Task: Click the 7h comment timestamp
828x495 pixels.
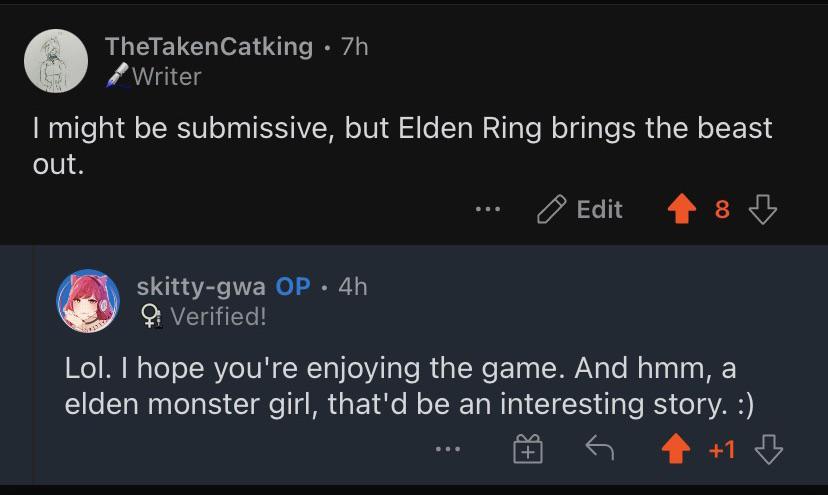Action: click(355, 46)
